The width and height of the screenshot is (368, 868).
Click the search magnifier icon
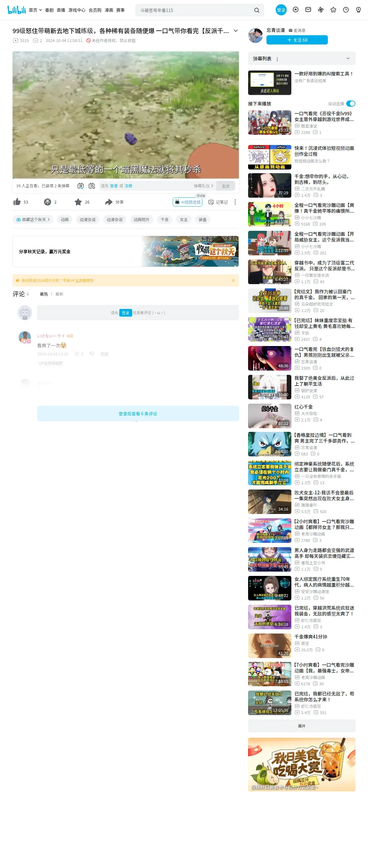click(x=257, y=10)
